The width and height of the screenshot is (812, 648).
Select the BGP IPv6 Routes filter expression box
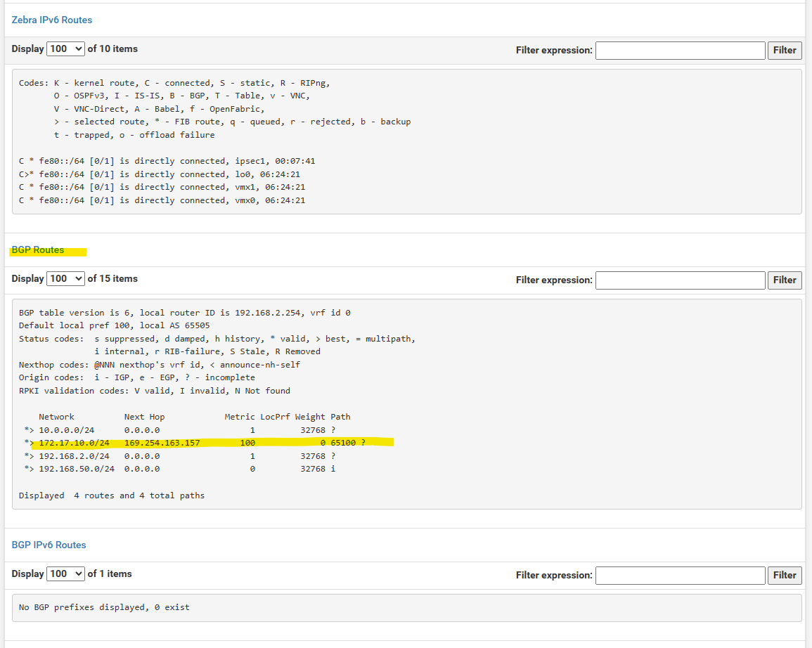(680, 576)
